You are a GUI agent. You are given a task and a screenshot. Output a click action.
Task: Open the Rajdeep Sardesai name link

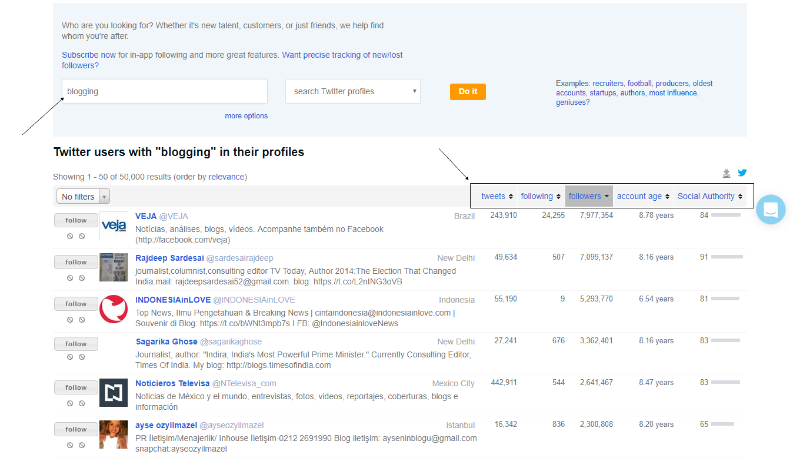click(169, 258)
